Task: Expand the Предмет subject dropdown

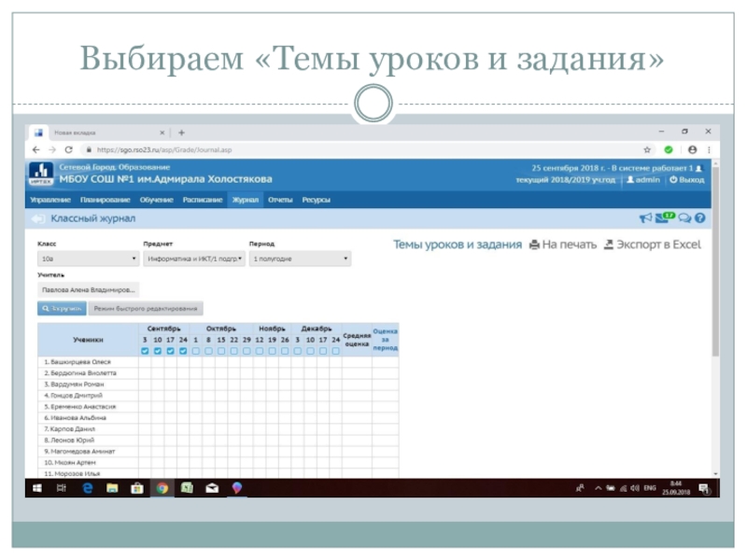Action: [194, 259]
